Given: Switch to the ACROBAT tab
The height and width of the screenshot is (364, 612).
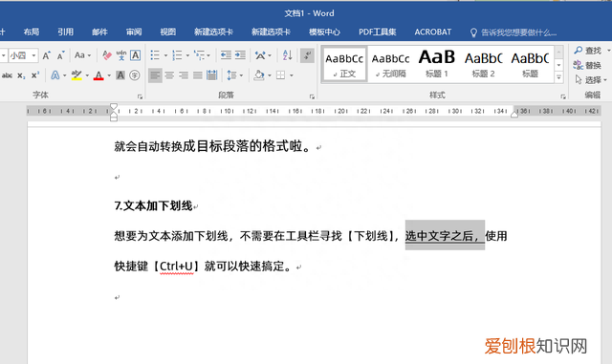Looking at the screenshot, I should pyautogui.click(x=433, y=32).
